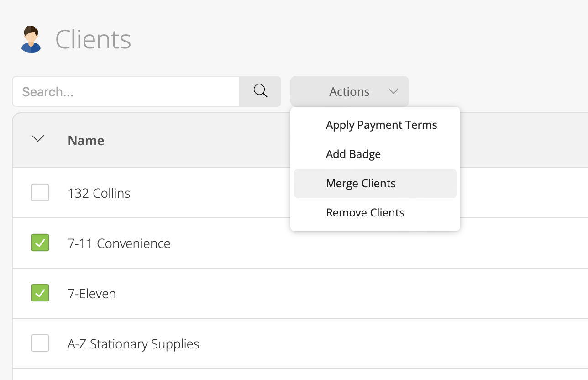Click the chevron arrow beside Actions
This screenshot has width=588, height=380.
(394, 91)
